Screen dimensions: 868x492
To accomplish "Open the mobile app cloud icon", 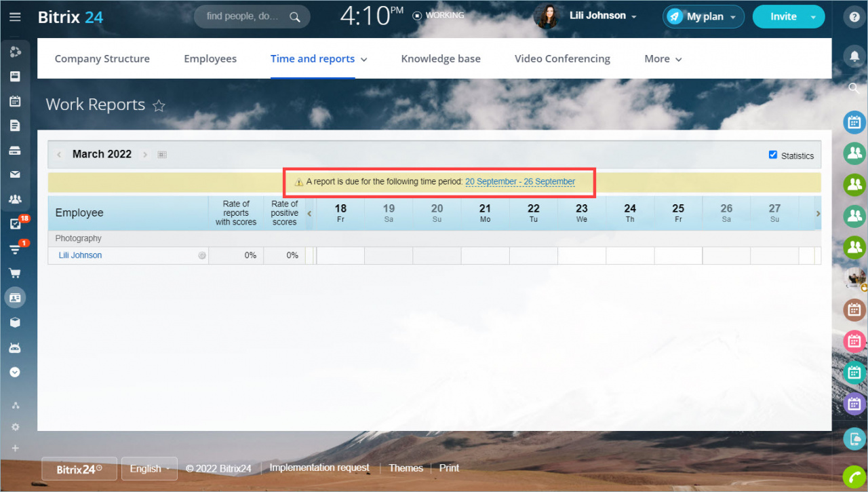I will (854, 438).
